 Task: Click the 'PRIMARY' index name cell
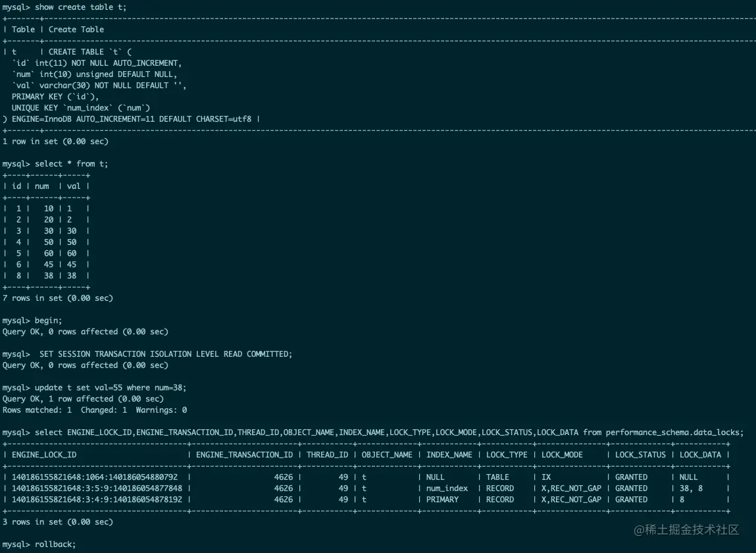click(442, 500)
